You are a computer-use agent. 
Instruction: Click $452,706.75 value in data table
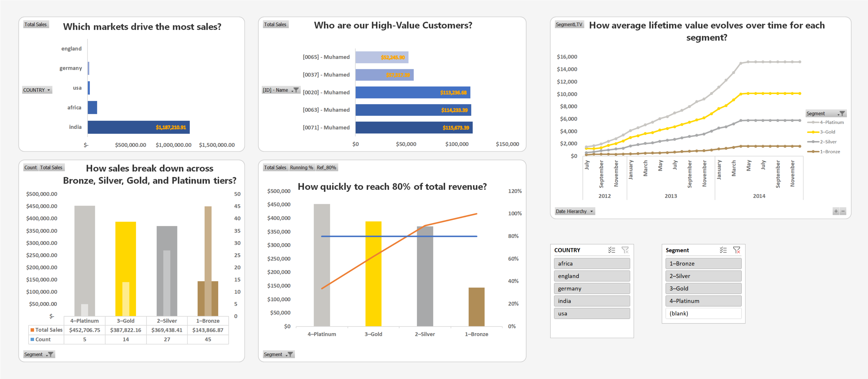[85, 330]
